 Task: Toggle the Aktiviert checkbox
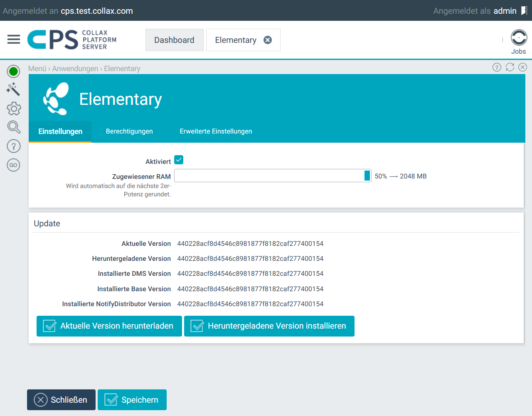click(179, 160)
